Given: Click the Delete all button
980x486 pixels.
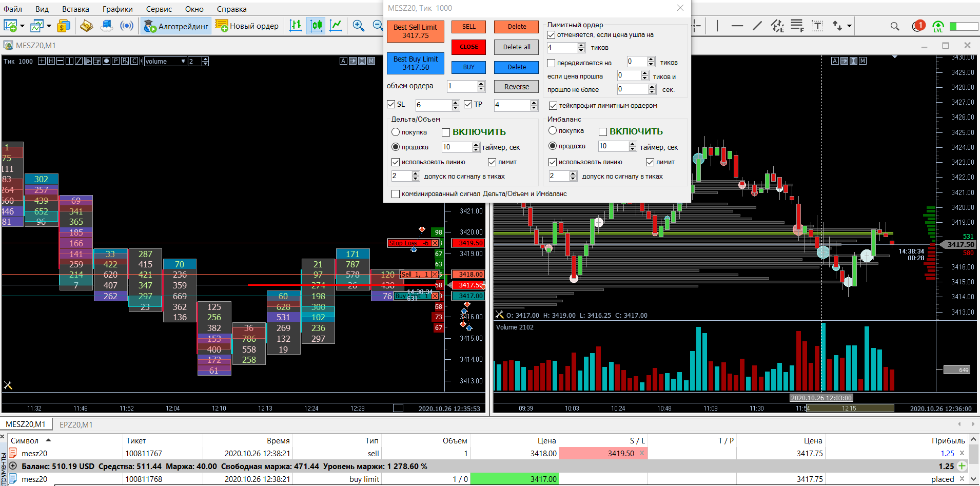Looking at the screenshot, I should [x=517, y=47].
